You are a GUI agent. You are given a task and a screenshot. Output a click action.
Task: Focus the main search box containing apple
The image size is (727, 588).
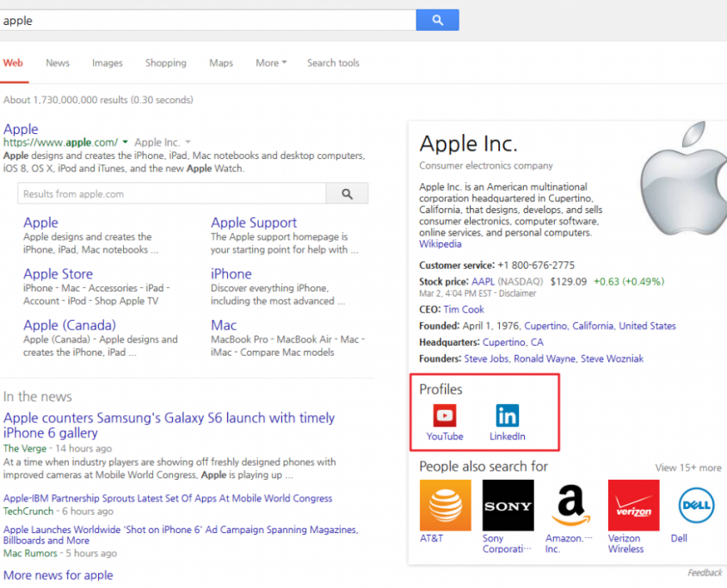pyautogui.click(x=208, y=21)
